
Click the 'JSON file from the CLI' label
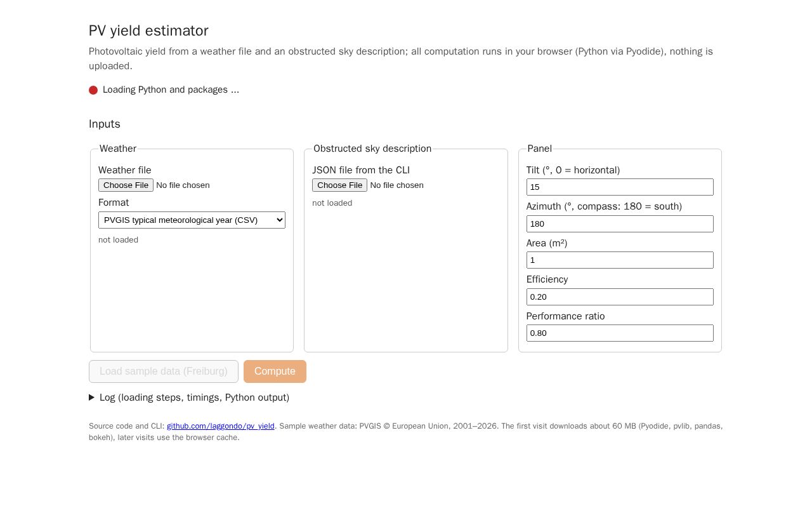tap(361, 170)
